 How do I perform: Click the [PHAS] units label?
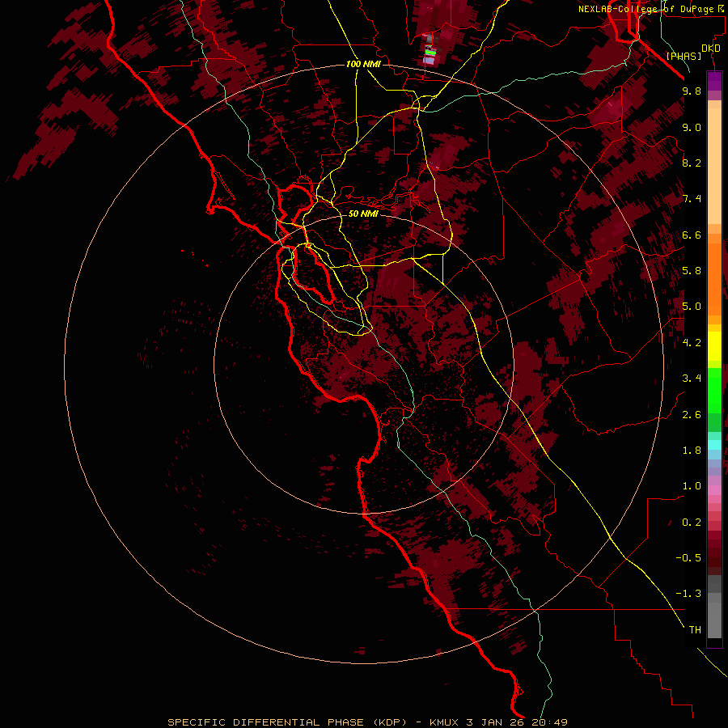tap(684, 57)
